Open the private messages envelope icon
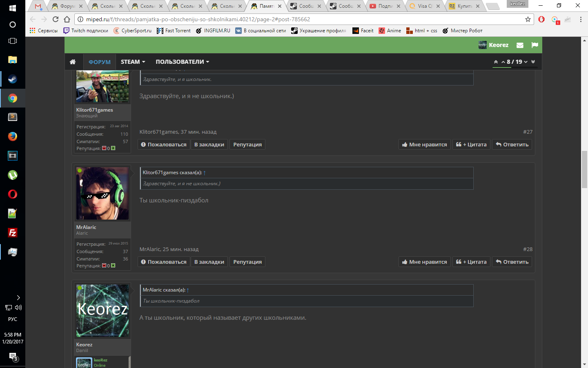 click(520, 45)
